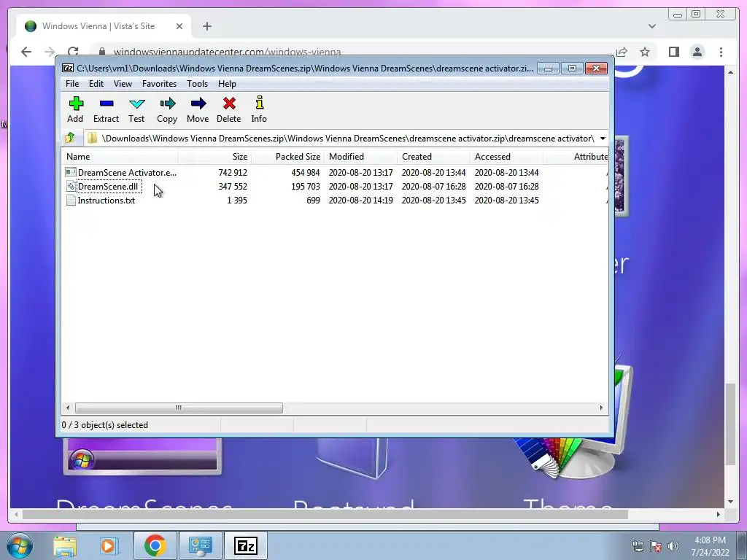Open Chrome tab search dropdown chevron
747x560 pixels.
pyautogui.click(x=652, y=26)
